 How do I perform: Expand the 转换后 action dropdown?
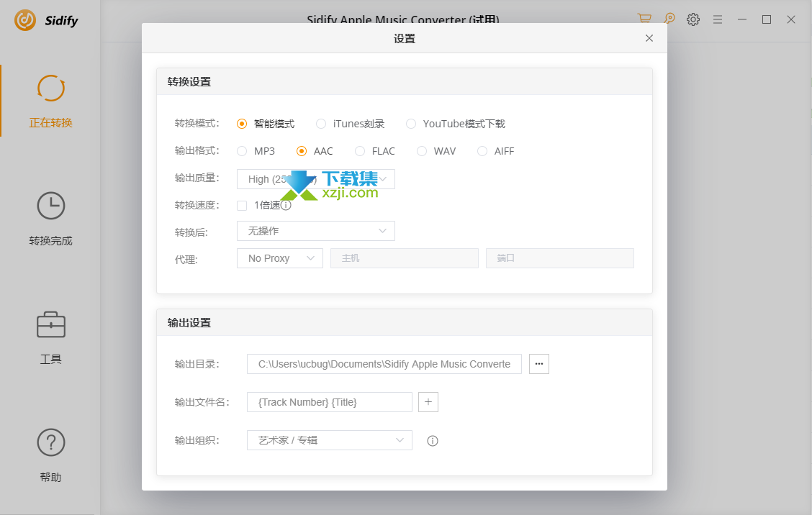pyautogui.click(x=316, y=231)
